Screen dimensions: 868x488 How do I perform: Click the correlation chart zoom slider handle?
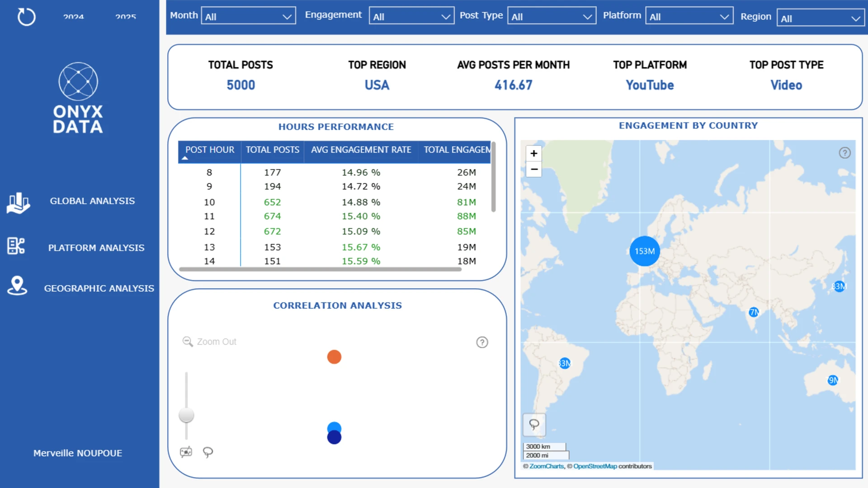coord(186,415)
